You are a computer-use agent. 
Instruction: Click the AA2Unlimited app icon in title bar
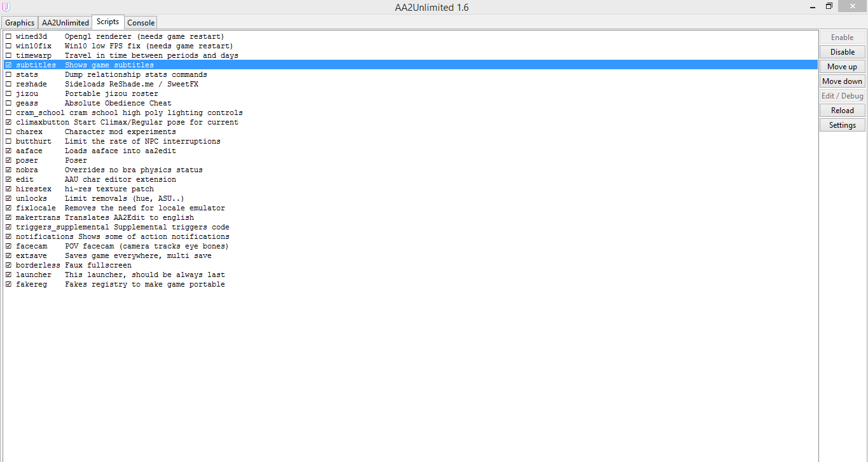click(7, 7)
